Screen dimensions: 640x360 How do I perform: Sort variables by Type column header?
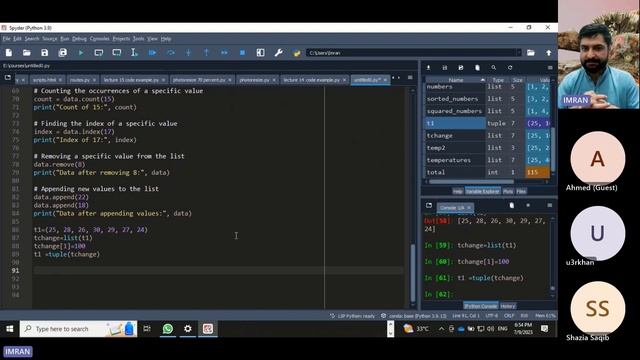[498, 80]
